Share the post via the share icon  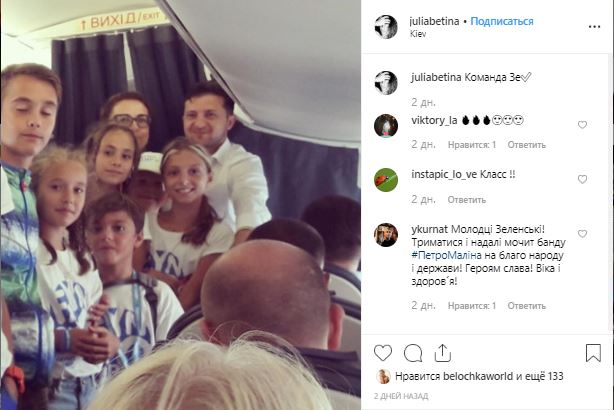(x=442, y=353)
